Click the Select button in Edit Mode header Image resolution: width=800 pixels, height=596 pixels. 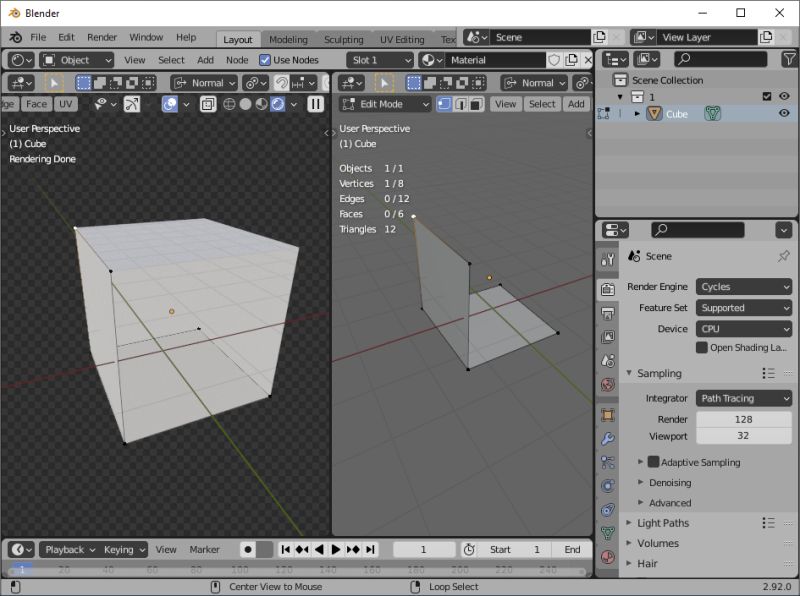point(542,103)
